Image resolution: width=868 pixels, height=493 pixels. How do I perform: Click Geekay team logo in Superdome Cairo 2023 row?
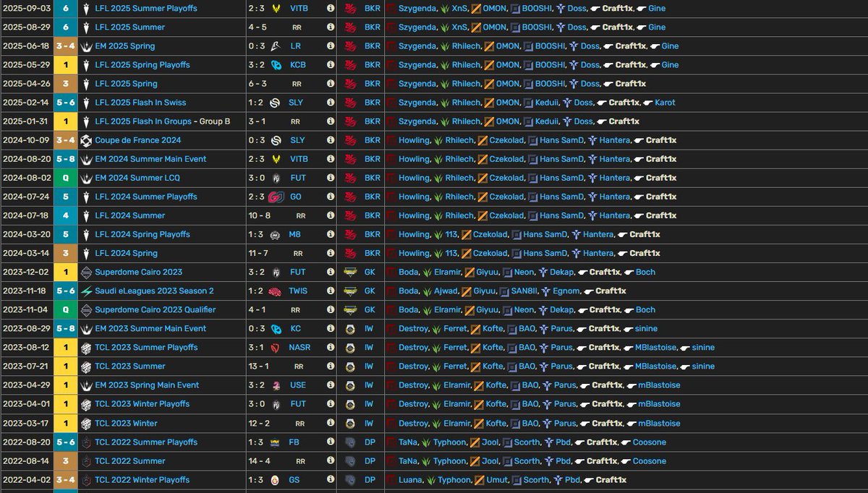pos(350,272)
